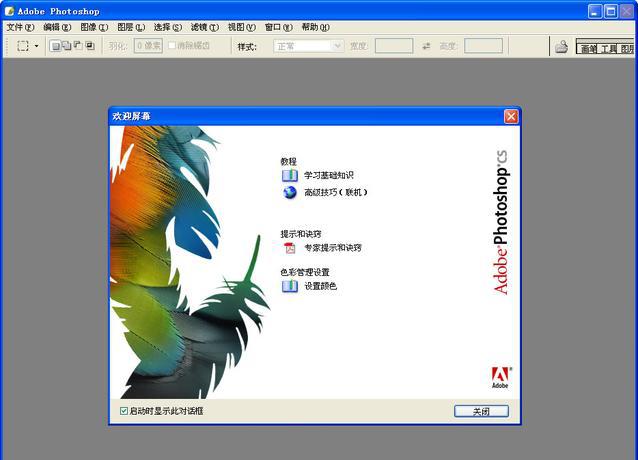The image size is (638, 460).
Task: Open the 图像(I) menu
Action: 94,27
